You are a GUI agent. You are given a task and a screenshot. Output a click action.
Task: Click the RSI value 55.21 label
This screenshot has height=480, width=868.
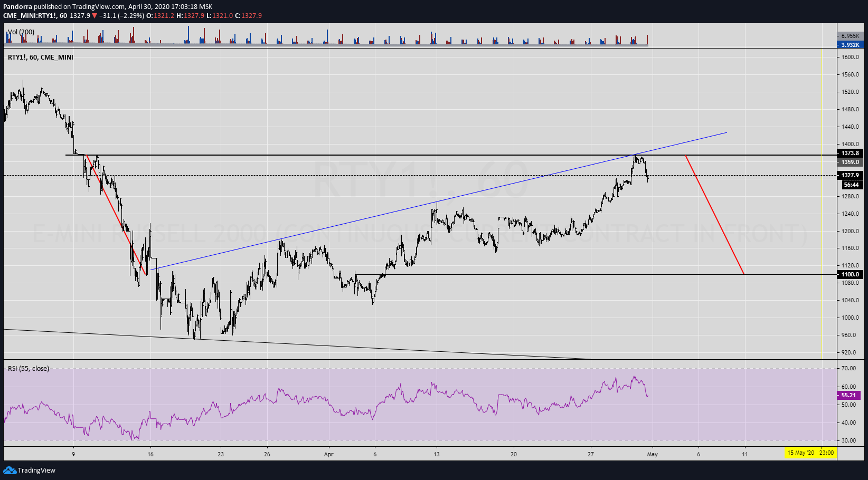(x=848, y=395)
